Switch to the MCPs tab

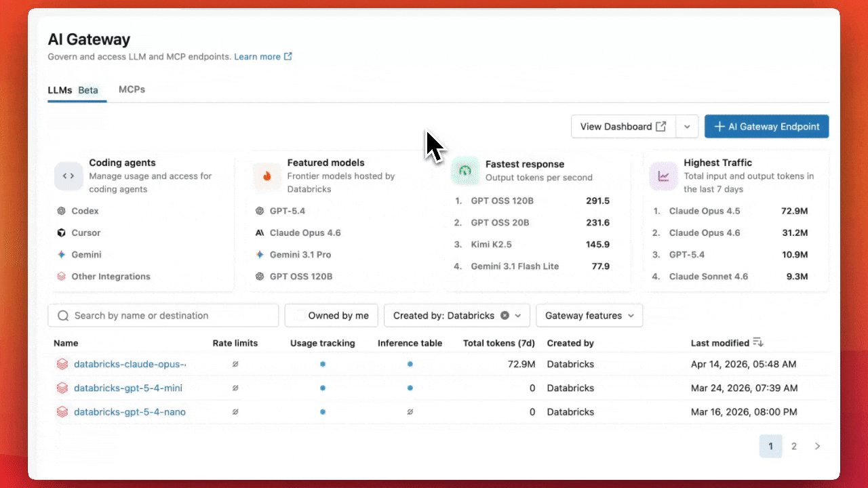pos(132,89)
